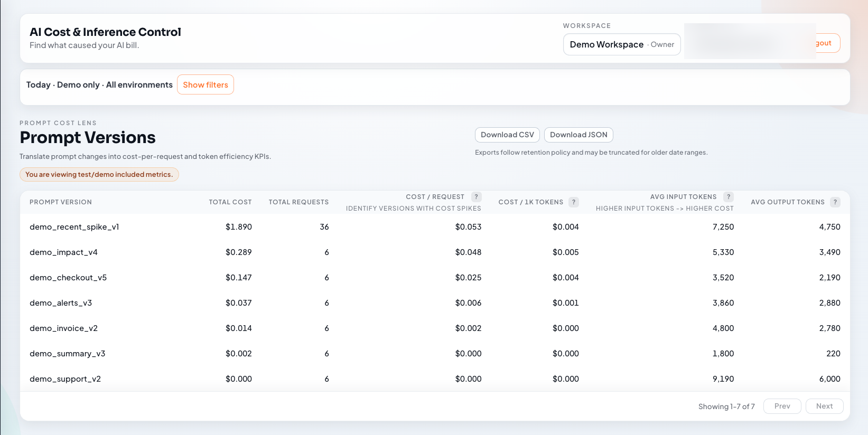Select demo_checkout_v5 prompt version
The width and height of the screenshot is (868, 435).
tap(68, 278)
